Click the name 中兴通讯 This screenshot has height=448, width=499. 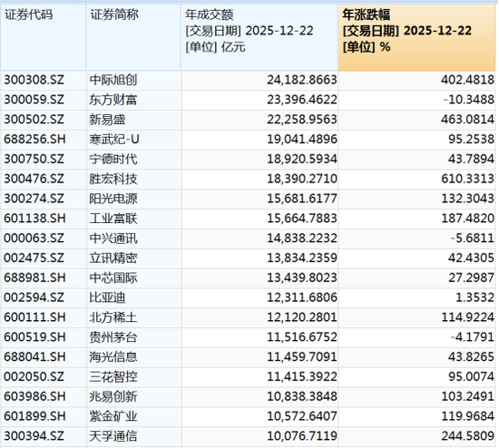point(113,239)
